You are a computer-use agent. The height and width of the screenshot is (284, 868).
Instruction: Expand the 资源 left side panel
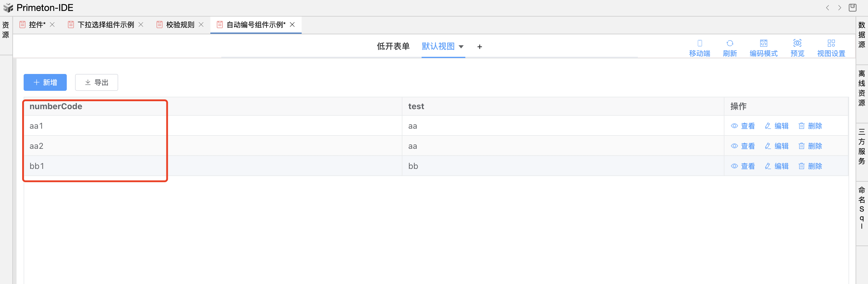tap(6, 30)
